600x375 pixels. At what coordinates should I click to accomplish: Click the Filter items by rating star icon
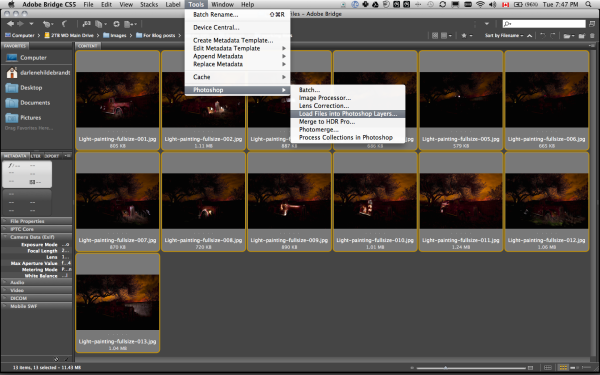pyautogui.click(x=464, y=36)
